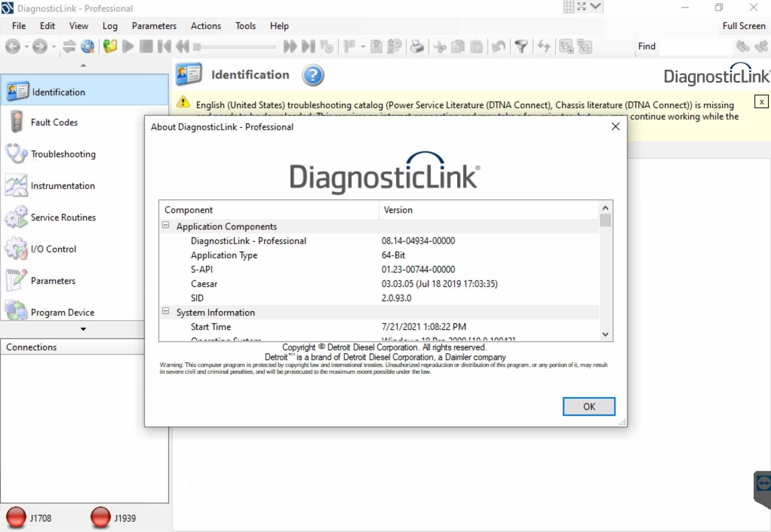The image size is (771, 532).
Task: Open the Tools menu
Action: (x=245, y=26)
